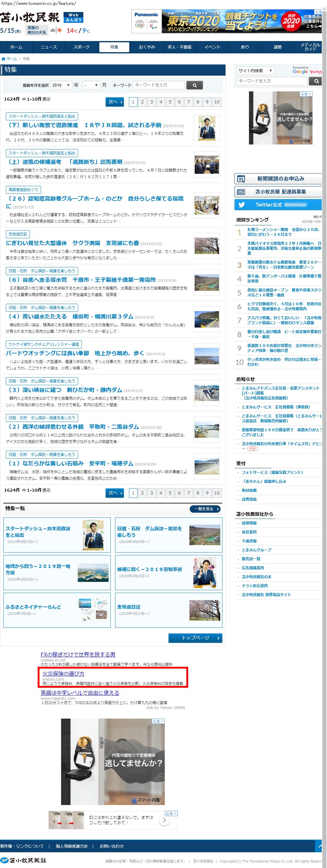
Task: Click the home icon in the breadcrumb
Action: (3, 59)
